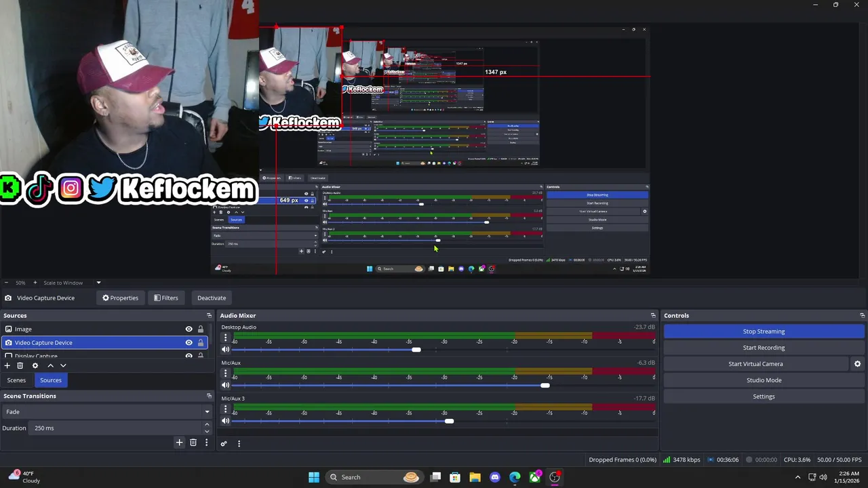Toggle visibility of Video Capture Device source
868x488 pixels.
(189, 342)
